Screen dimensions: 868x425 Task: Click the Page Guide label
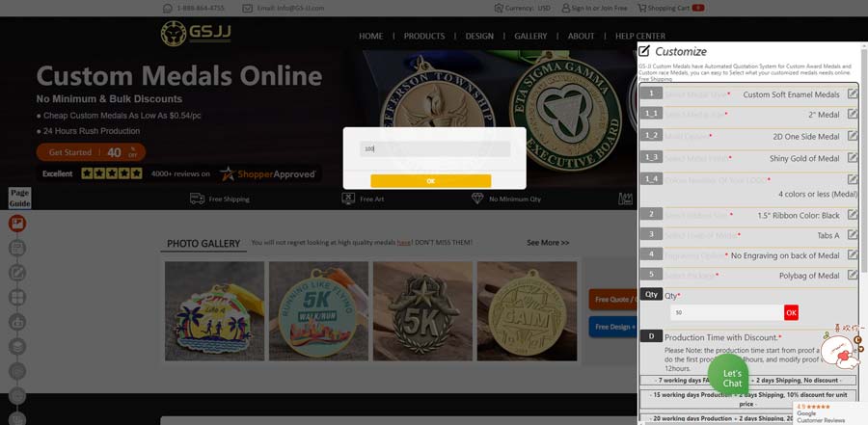click(x=19, y=198)
